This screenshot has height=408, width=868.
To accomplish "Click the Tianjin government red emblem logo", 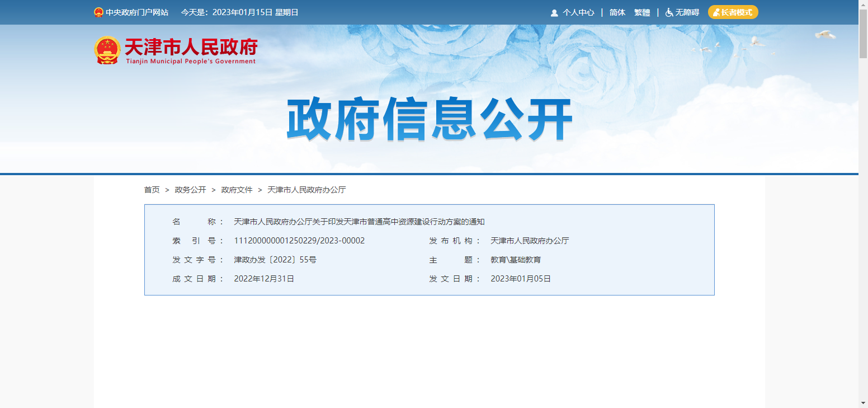I will click(107, 50).
